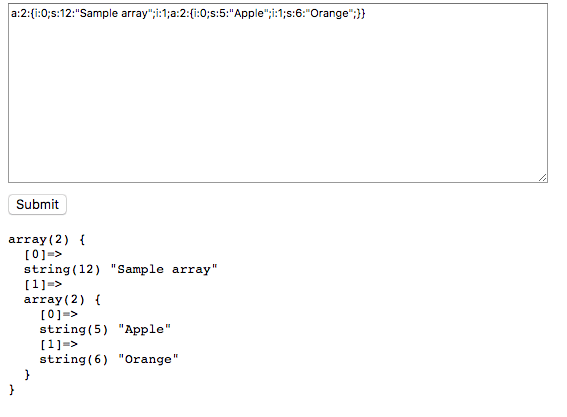Click the string(5) "Apple" output line
This screenshot has width=567, height=417.
pos(105,329)
